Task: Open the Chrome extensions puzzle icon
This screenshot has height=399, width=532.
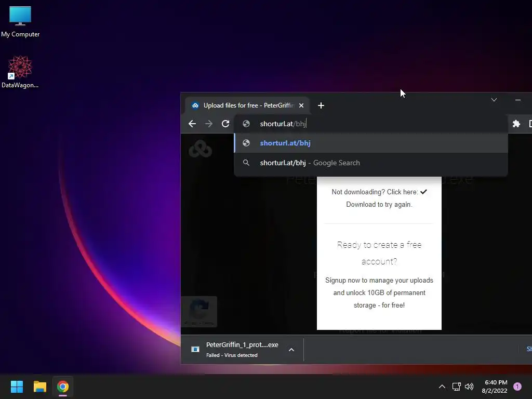Action: tap(516, 124)
